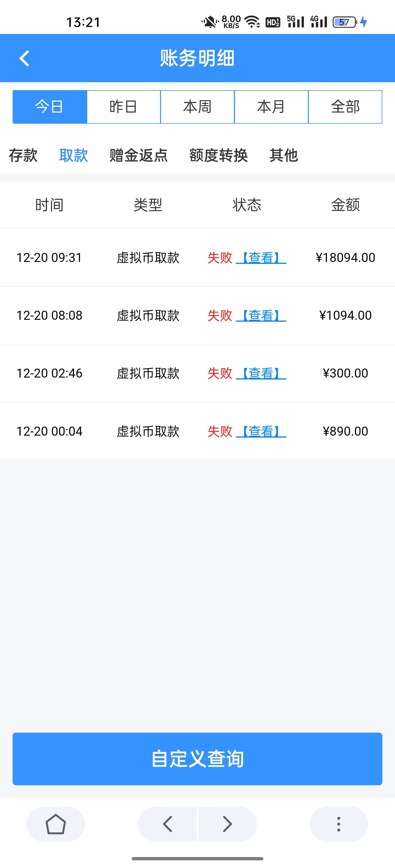Go forward with browser forward arrow
The width and height of the screenshot is (395, 868).
[227, 824]
